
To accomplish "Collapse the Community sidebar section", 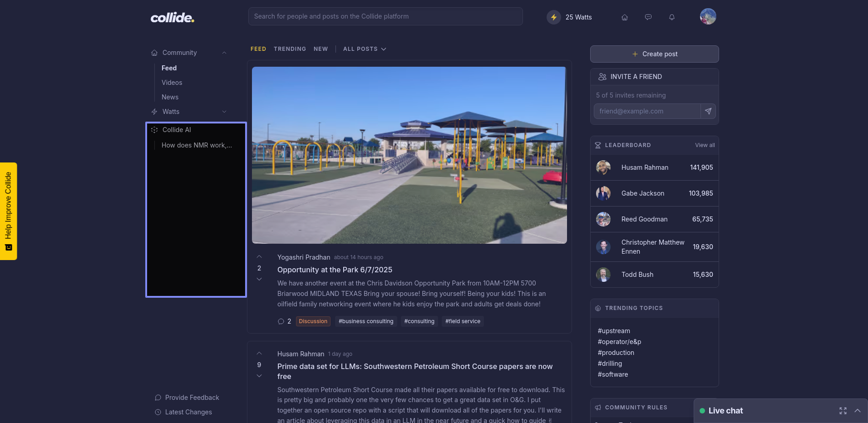I will [224, 53].
